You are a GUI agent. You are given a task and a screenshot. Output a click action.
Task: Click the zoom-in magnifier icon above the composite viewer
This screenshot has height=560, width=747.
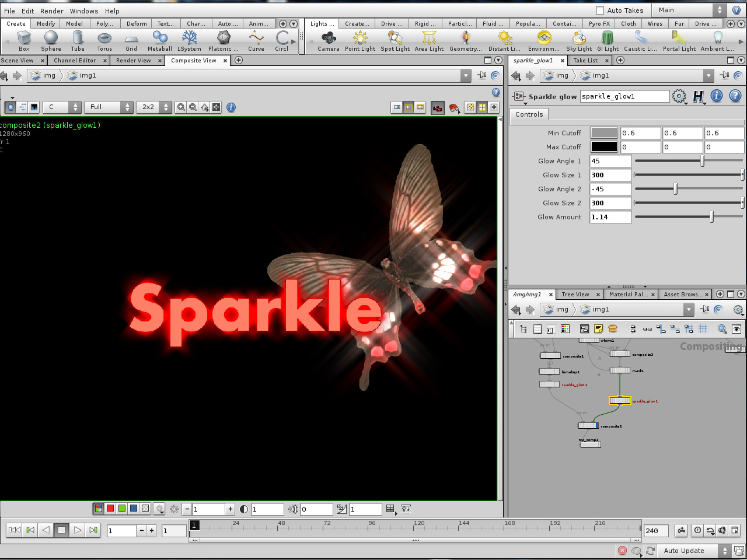coord(181,107)
